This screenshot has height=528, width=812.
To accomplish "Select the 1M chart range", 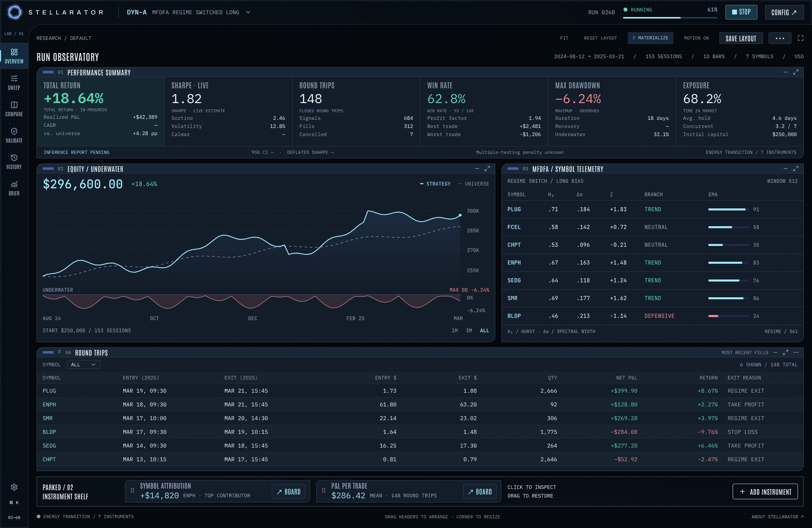I will click(454, 331).
